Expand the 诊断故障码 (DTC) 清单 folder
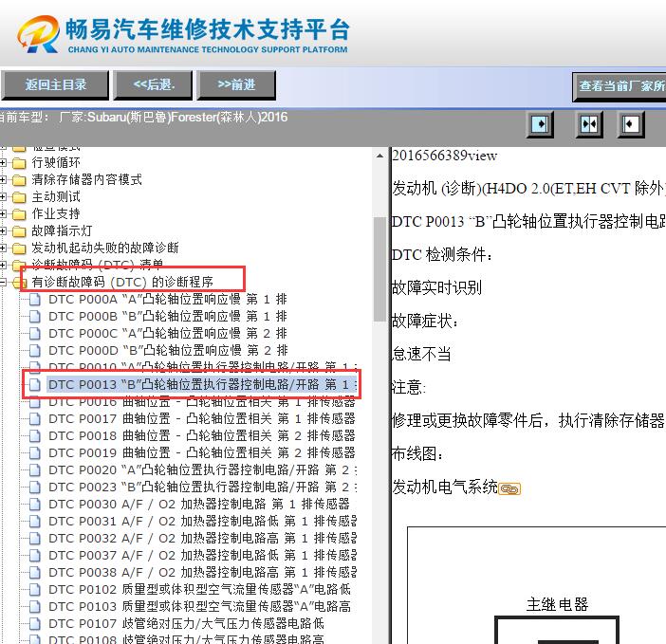Viewport: 666px width, 644px height. [x=3, y=265]
